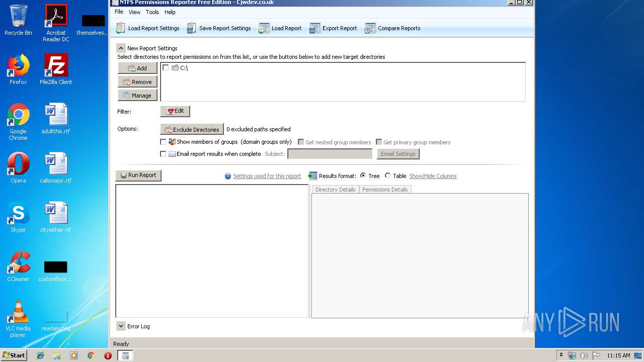
Task: Open Opera from the taskbar
Action: pyautogui.click(x=108, y=355)
